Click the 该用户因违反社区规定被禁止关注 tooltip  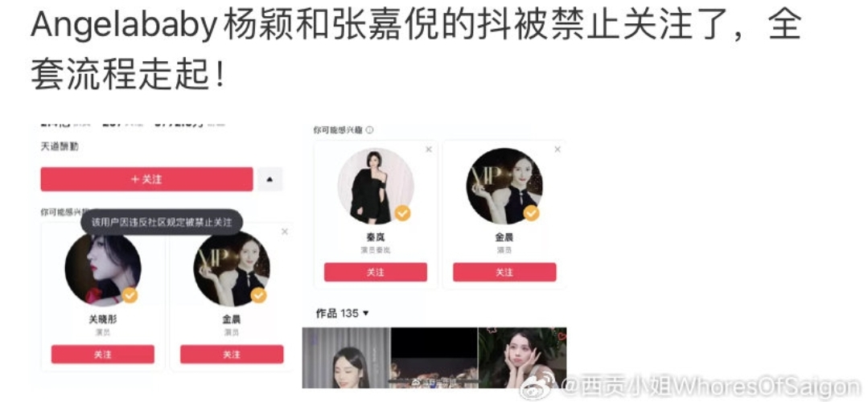[x=162, y=222]
